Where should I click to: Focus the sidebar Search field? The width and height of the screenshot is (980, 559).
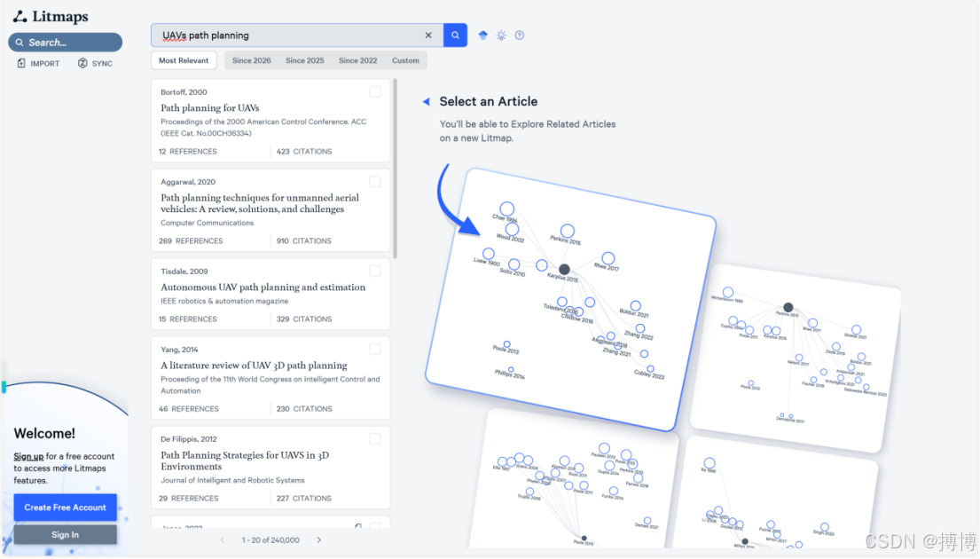(x=65, y=43)
